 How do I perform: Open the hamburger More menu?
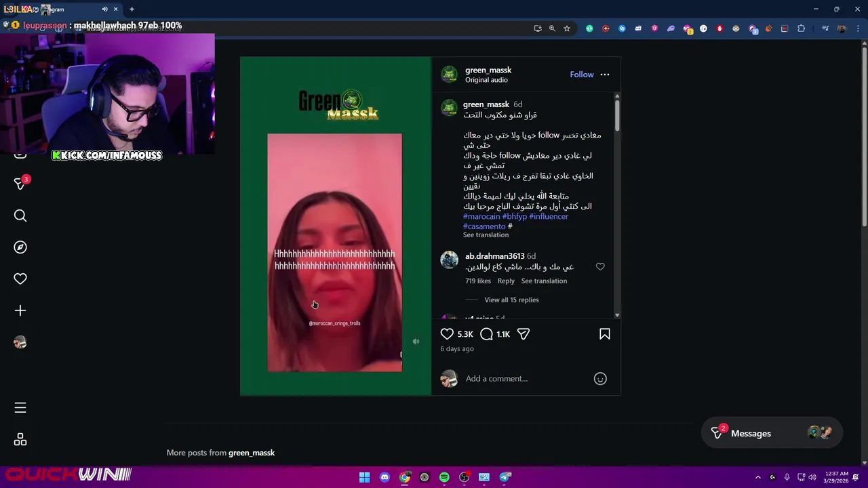pyautogui.click(x=20, y=408)
